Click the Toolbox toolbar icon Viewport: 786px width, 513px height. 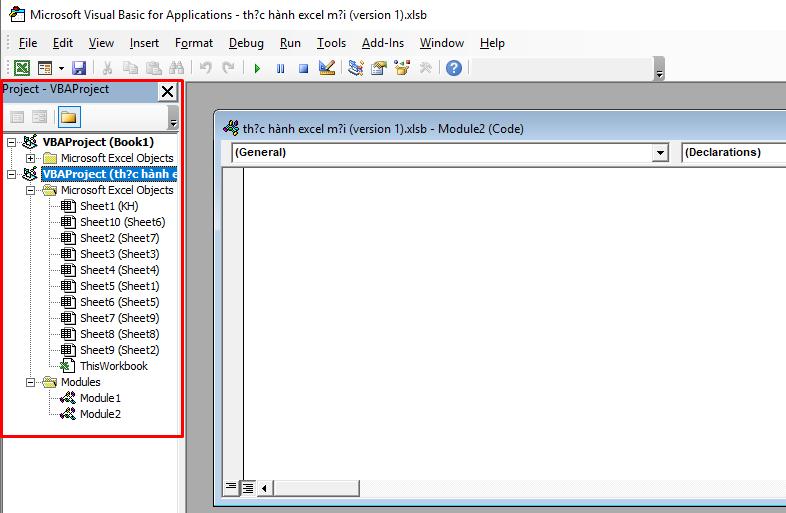(426, 68)
